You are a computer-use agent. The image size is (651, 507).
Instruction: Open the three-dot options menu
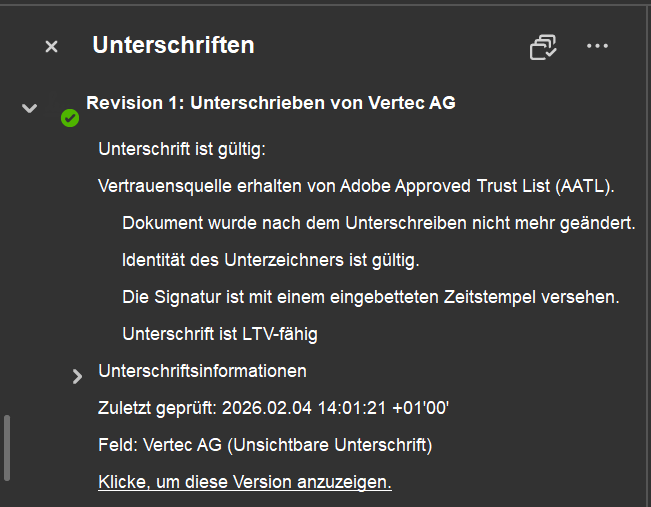[598, 46]
